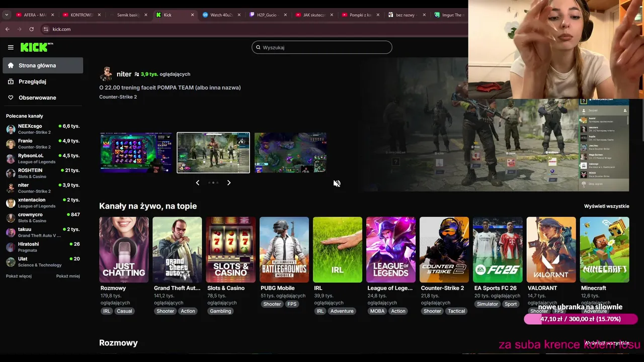The width and height of the screenshot is (644, 362).
Task: Unmute the featured stream preview
Action: (x=337, y=184)
